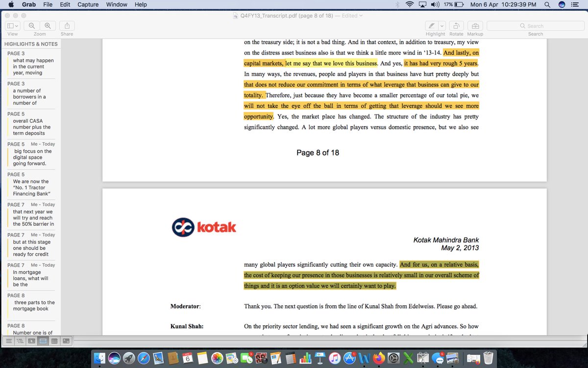
Task: Rotate the page using Rotate button
Action: (456, 26)
